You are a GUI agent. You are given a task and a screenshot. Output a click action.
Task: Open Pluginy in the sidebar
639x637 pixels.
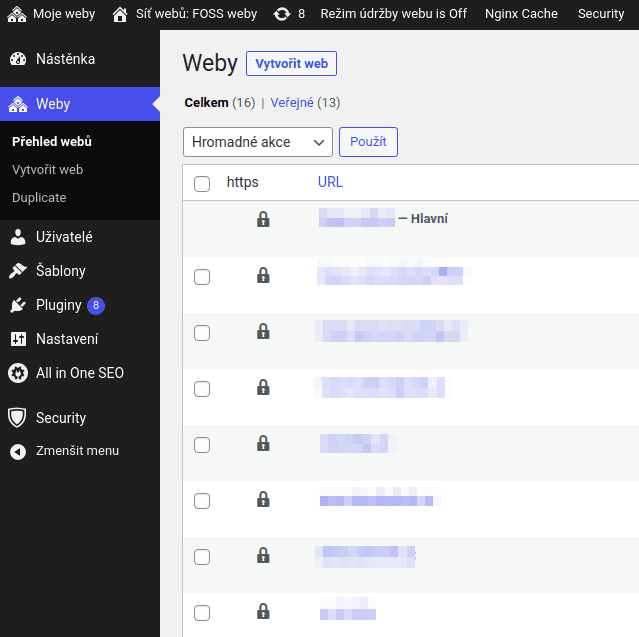click(x=80, y=305)
